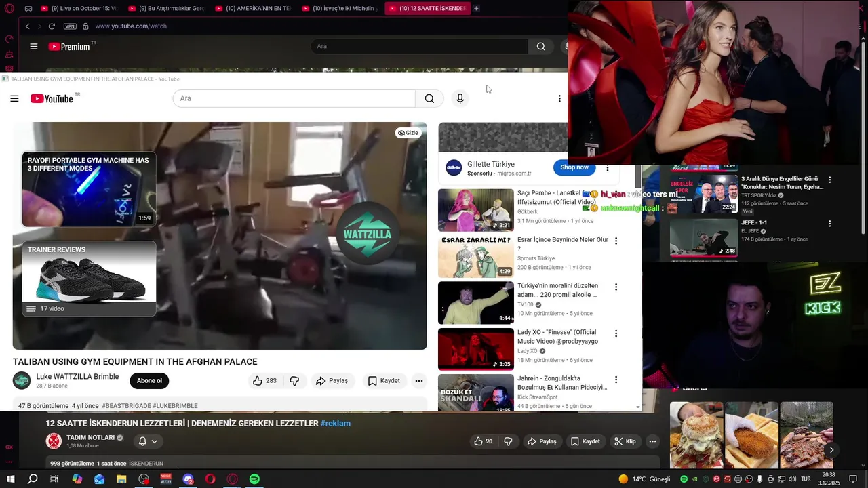Open the TADIM NOTLARI channel name

90,438
